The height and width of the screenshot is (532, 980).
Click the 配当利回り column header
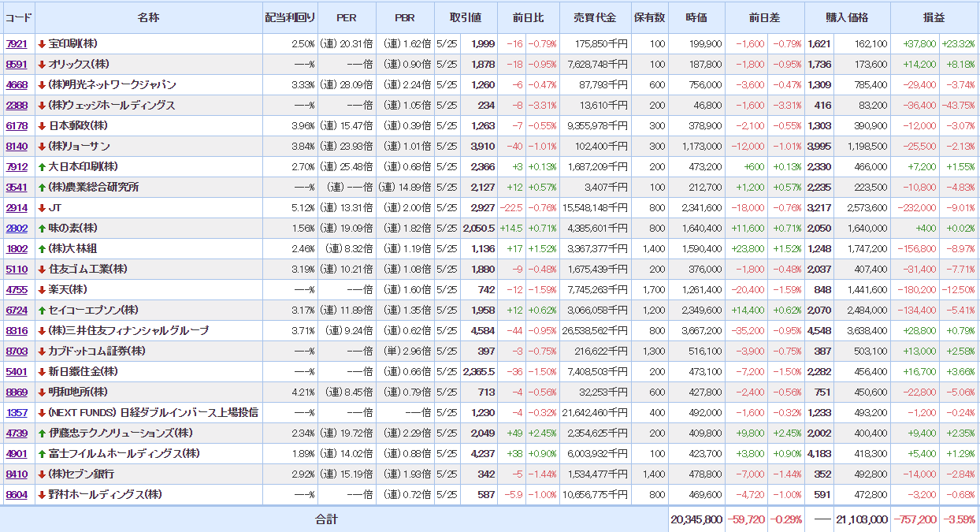click(289, 17)
